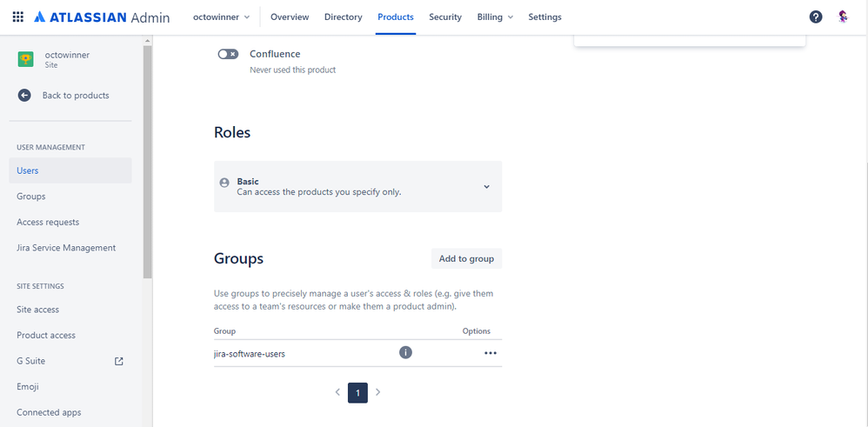Click the Add to group button
The width and height of the screenshot is (868, 427).
click(x=466, y=258)
